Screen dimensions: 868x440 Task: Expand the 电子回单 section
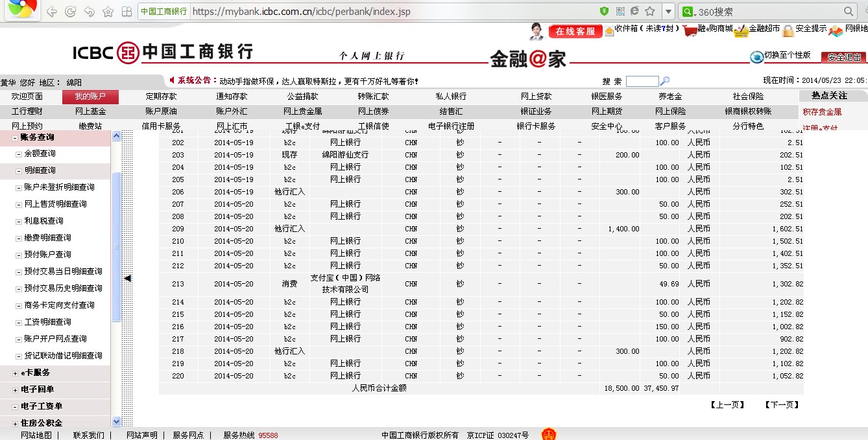(16, 390)
